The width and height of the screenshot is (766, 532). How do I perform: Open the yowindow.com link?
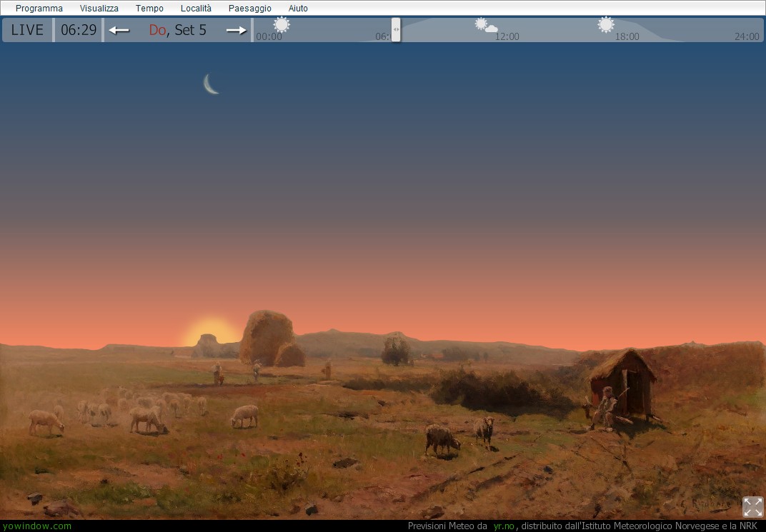(x=37, y=526)
